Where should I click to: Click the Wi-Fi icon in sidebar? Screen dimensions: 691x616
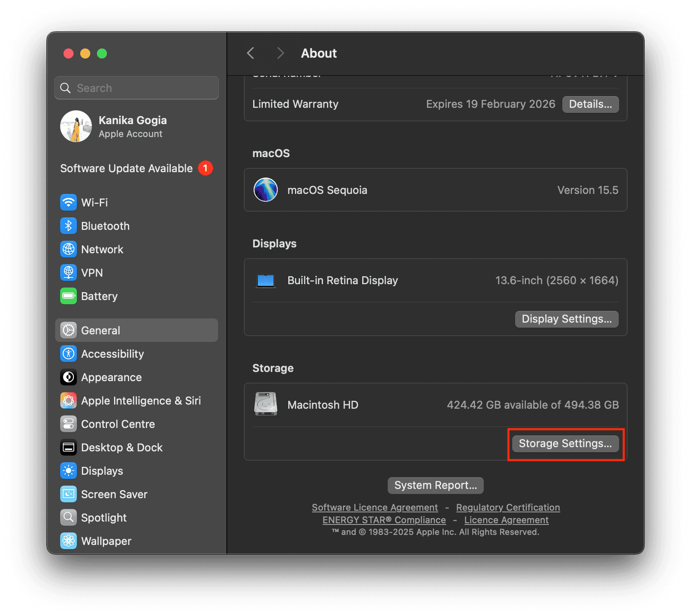(x=69, y=202)
